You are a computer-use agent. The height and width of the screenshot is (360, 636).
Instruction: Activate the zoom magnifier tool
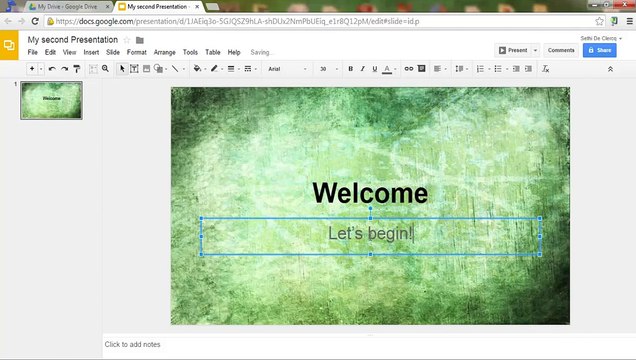(x=105, y=69)
